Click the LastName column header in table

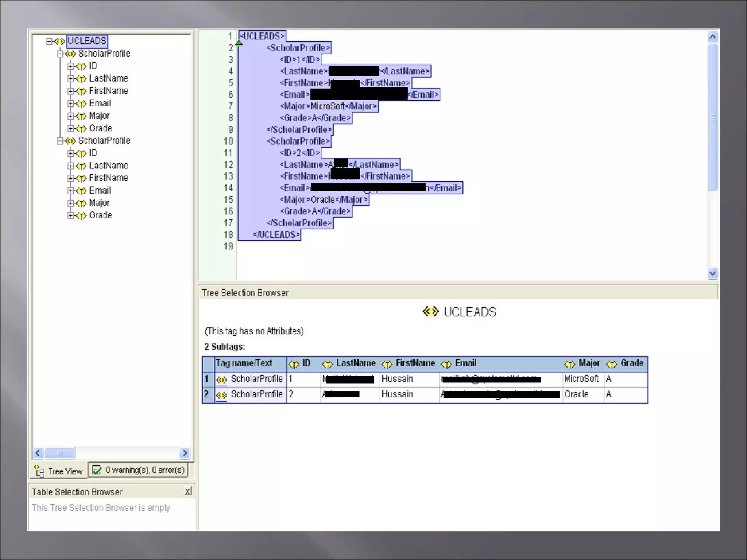[355, 363]
